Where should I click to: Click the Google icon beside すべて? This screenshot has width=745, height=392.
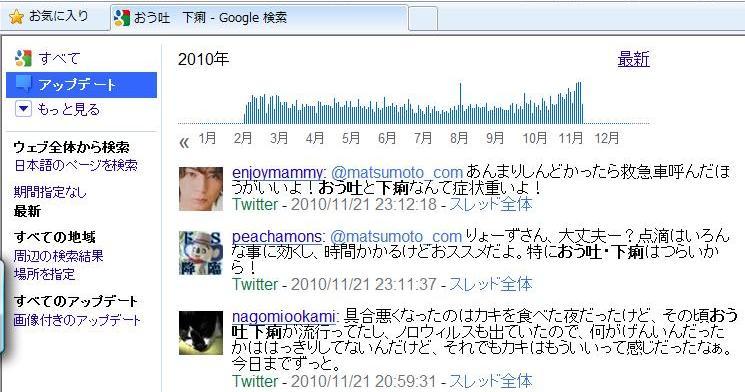[x=23, y=58]
